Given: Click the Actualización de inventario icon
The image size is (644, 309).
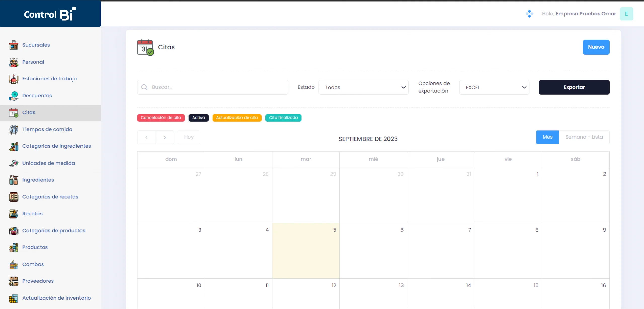Looking at the screenshot, I should click(14, 298).
